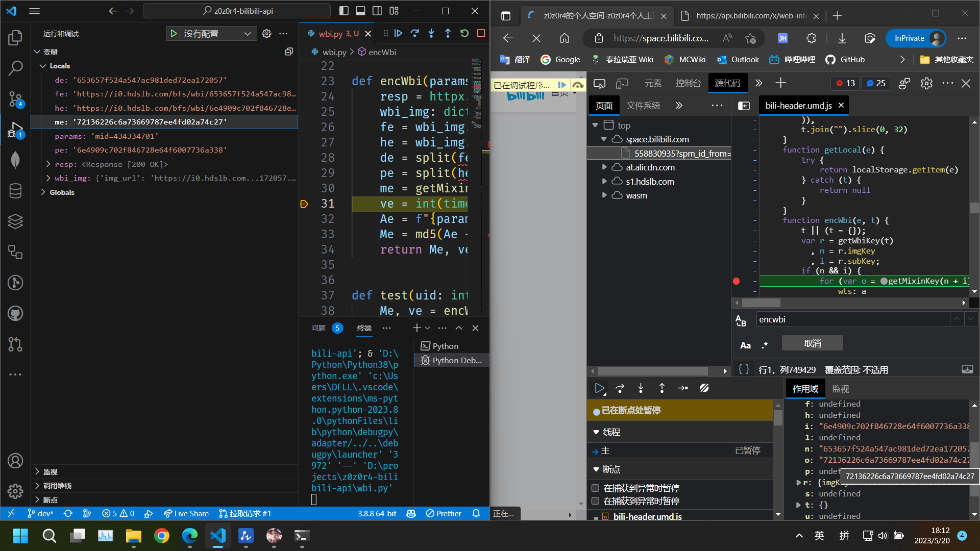Switch to the 监视 tab in DevTools
The image size is (980, 551).
840,388
